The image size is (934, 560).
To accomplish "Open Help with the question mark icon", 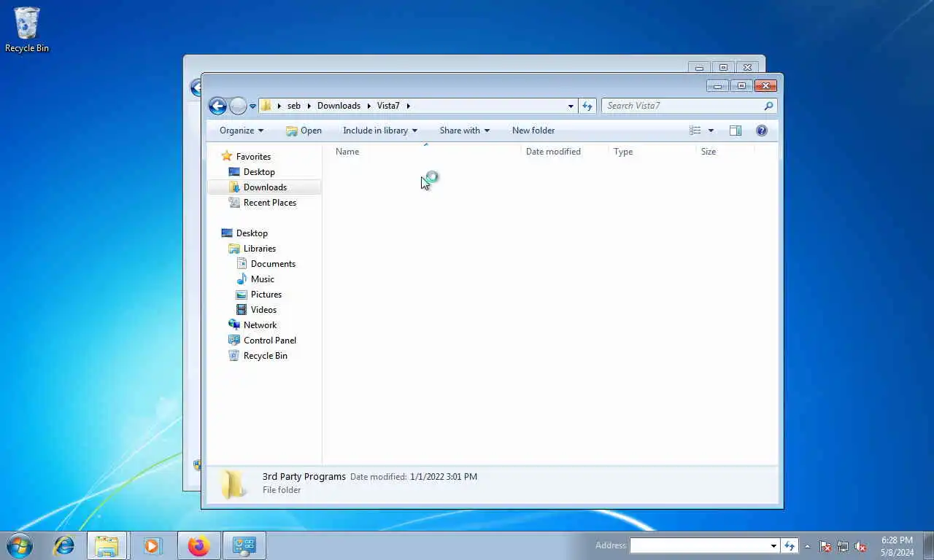I will pos(762,131).
